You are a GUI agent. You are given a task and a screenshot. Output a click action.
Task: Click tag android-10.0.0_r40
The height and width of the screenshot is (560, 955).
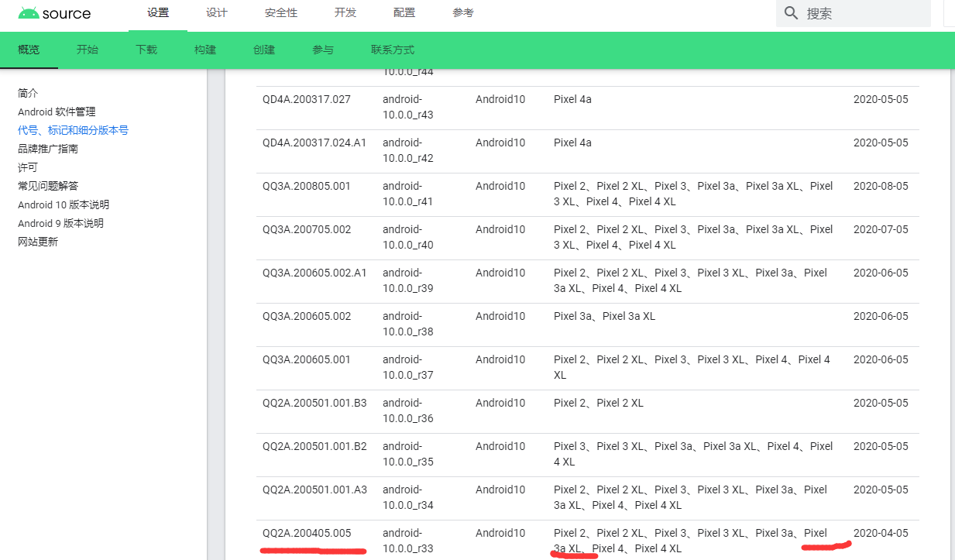point(408,237)
